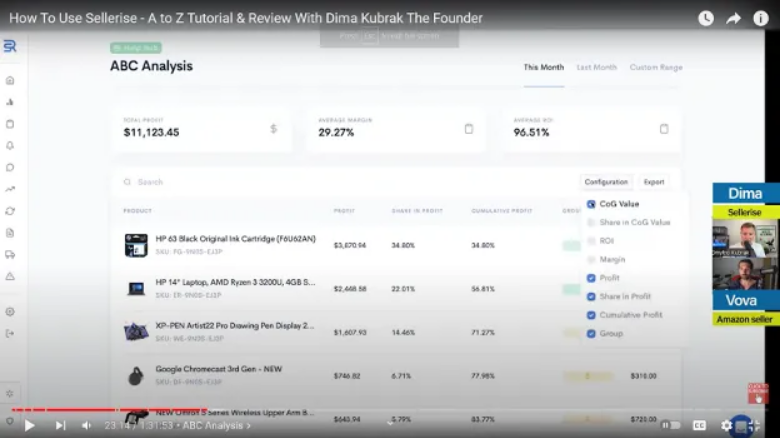Toggle autoplay switch in player
This screenshot has width=780, height=438.
(671, 426)
